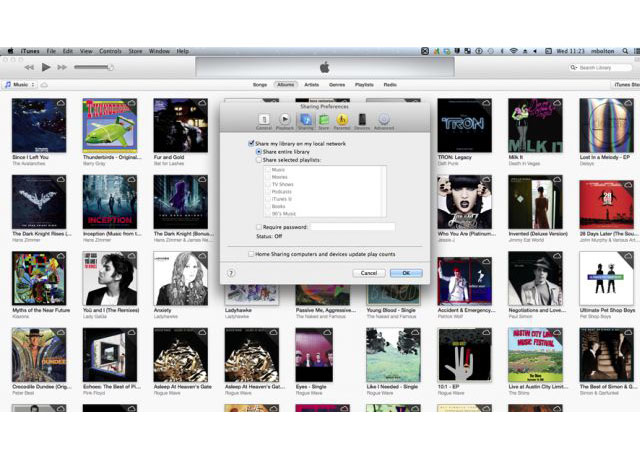Enable Require password checkbox

pyautogui.click(x=259, y=227)
